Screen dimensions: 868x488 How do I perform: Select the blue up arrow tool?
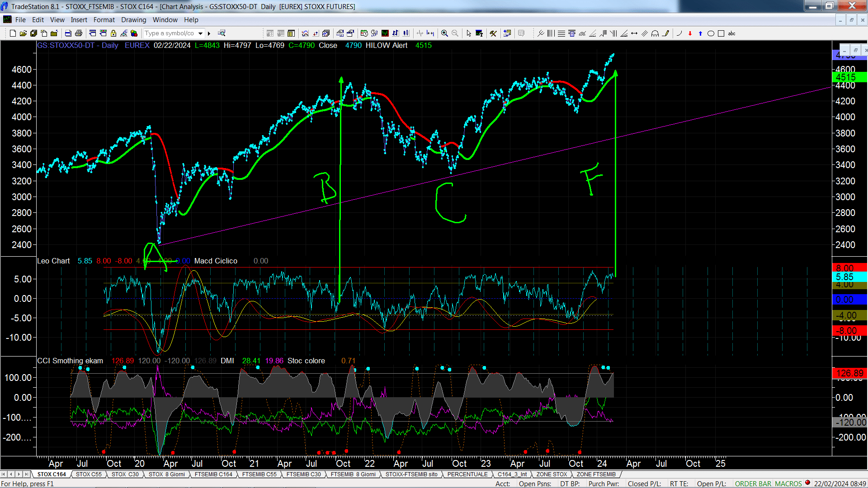(700, 33)
